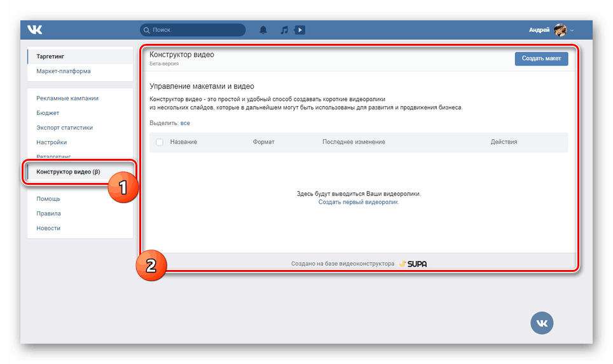Click the Бета-версия subtitle
The width and height of the screenshot is (613, 364).
(164, 64)
